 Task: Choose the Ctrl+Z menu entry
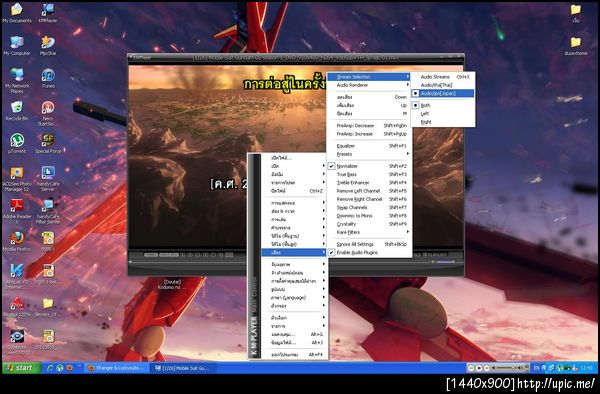pos(294,191)
